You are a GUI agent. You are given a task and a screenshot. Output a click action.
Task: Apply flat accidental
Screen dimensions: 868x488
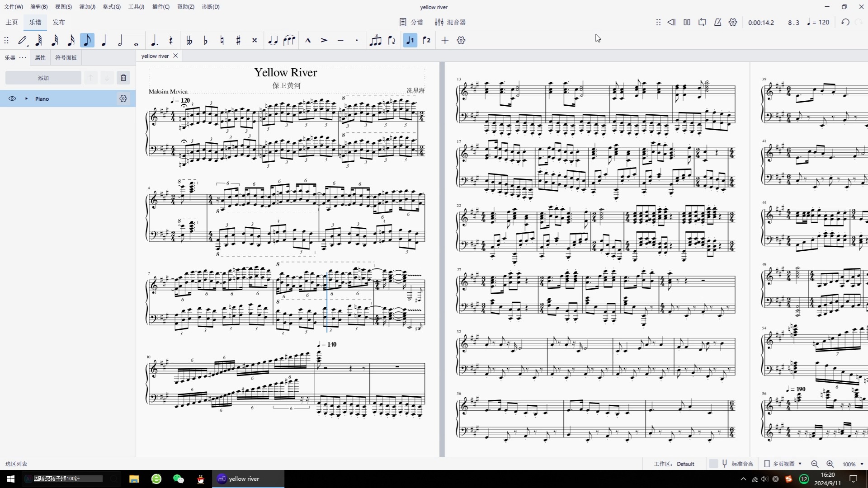[206, 40]
